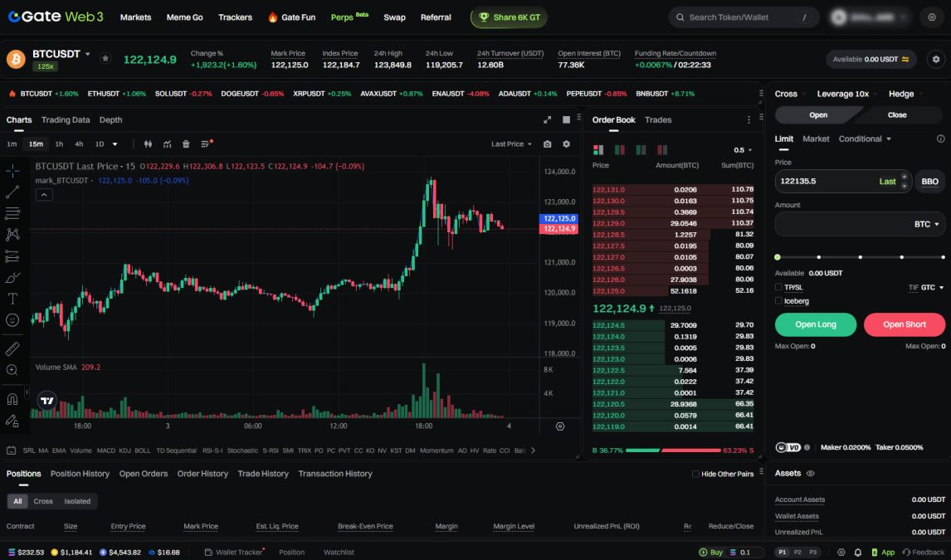Open the chart indicators icon
Viewport: 951px width, 560px height.
(167, 144)
